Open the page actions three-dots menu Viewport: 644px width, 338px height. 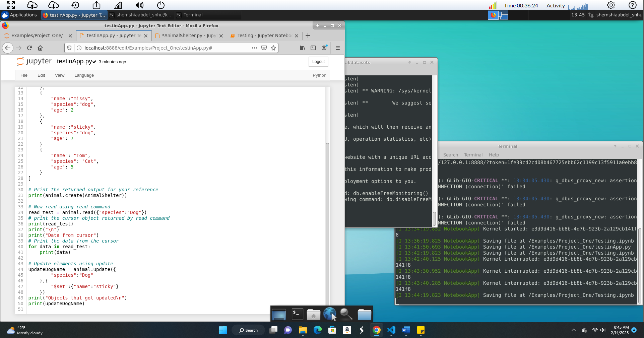[x=255, y=48]
